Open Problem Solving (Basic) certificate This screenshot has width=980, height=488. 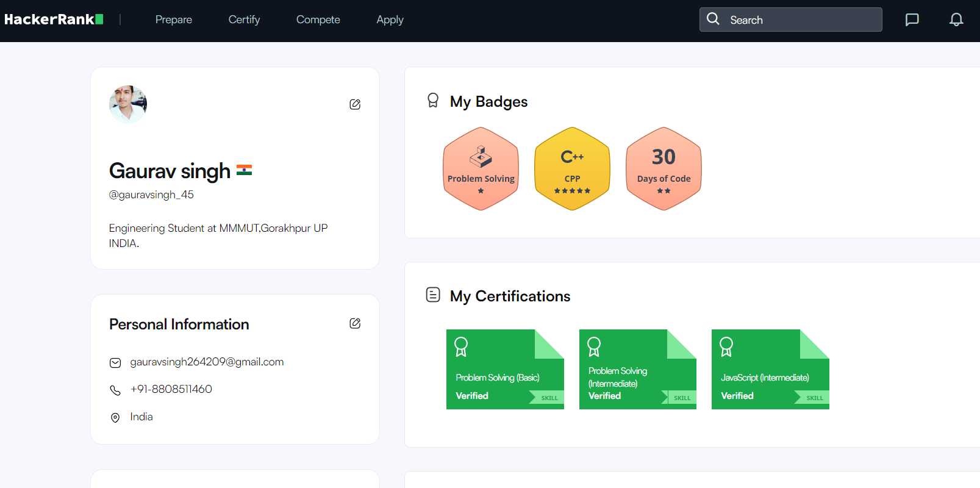[x=505, y=369]
